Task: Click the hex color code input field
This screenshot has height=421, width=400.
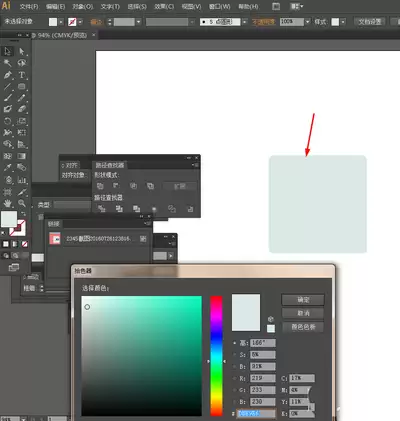Action: 256,414
